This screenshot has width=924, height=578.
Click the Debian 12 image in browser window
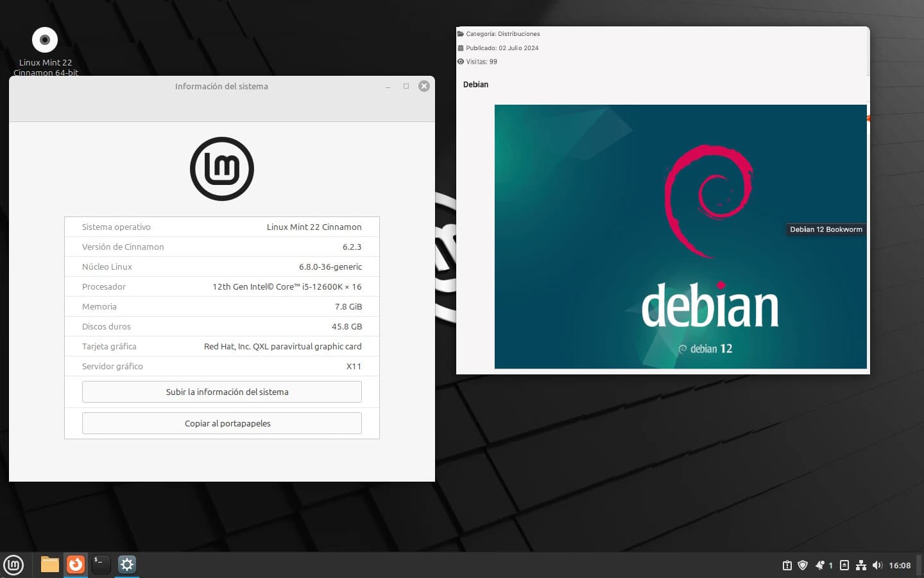pos(680,236)
